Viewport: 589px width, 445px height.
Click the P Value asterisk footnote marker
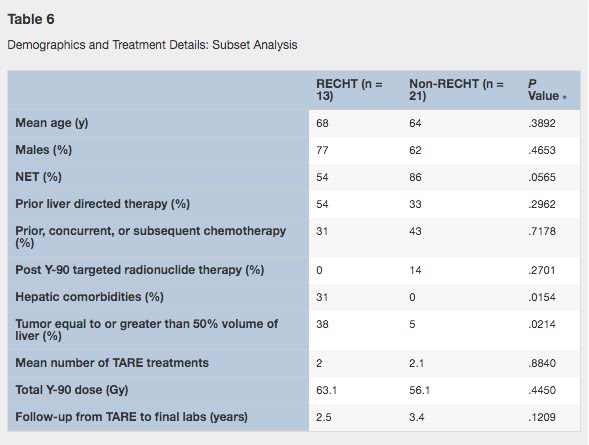click(564, 98)
